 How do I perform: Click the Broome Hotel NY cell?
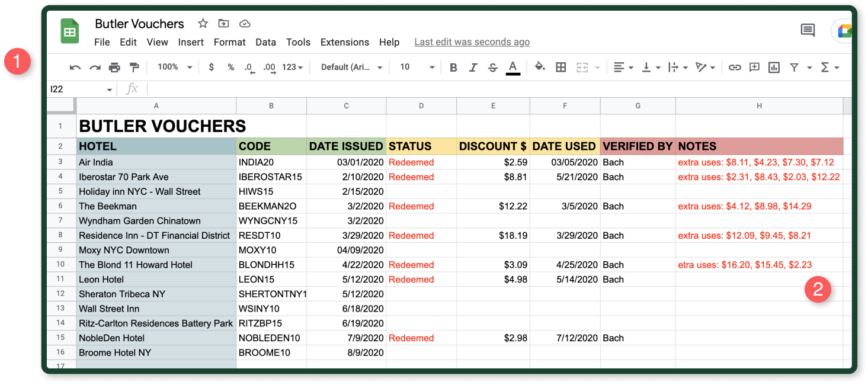point(156,352)
